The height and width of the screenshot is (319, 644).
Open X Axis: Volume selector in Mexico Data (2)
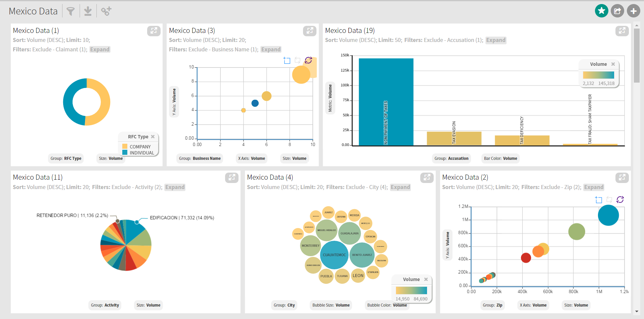pos(533,305)
